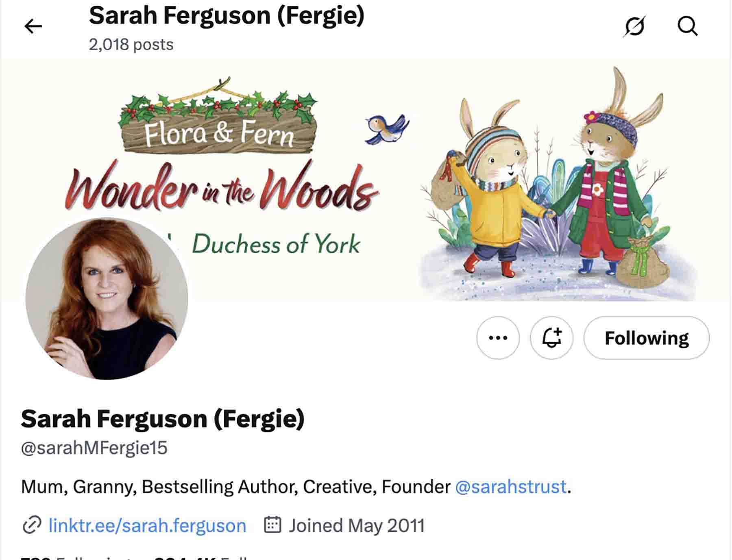Open search with the magnifying glass icon
732x560 pixels.
tap(688, 26)
